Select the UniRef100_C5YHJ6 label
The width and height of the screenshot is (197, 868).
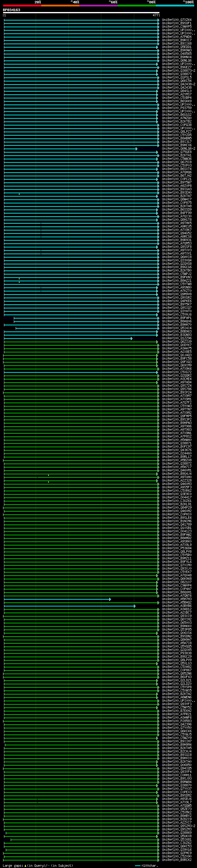(x=177, y=314)
